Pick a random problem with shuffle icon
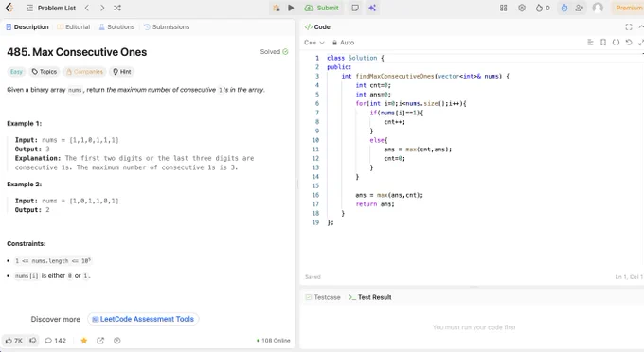 (117, 8)
